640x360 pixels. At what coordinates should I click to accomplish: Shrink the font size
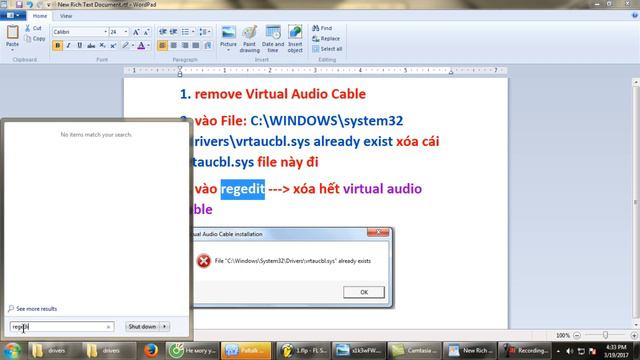146,32
